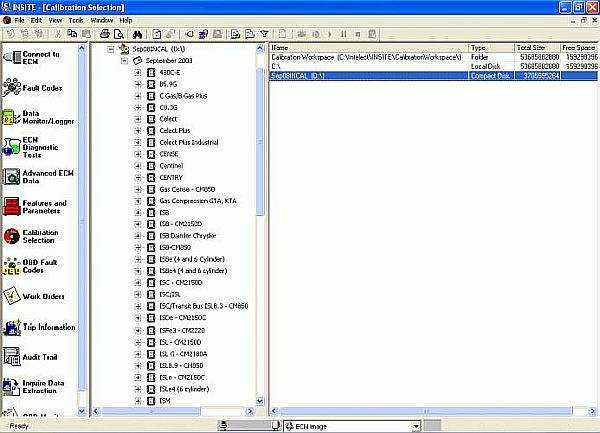The height and width of the screenshot is (433, 600).
Task: Click the filter funnel toolbar icon
Action: [264, 34]
